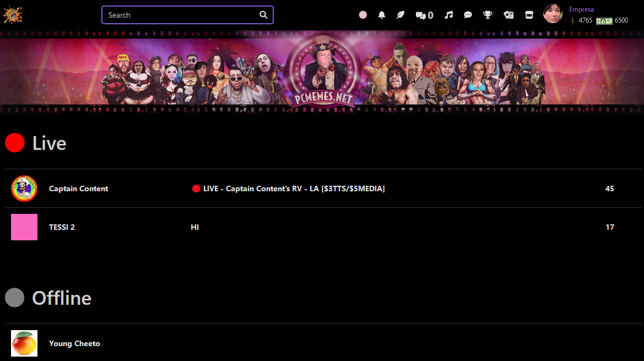This screenshot has height=361, width=644.
Task: Open the trophy leaderboard icon
Action: [488, 15]
